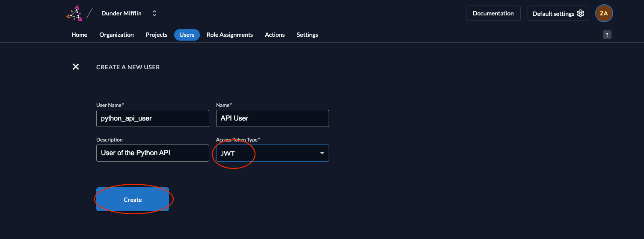The width and height of the screenshot is (644, 239).
Task: Open the ZA user avatar menu
Action: click(604, 13)
